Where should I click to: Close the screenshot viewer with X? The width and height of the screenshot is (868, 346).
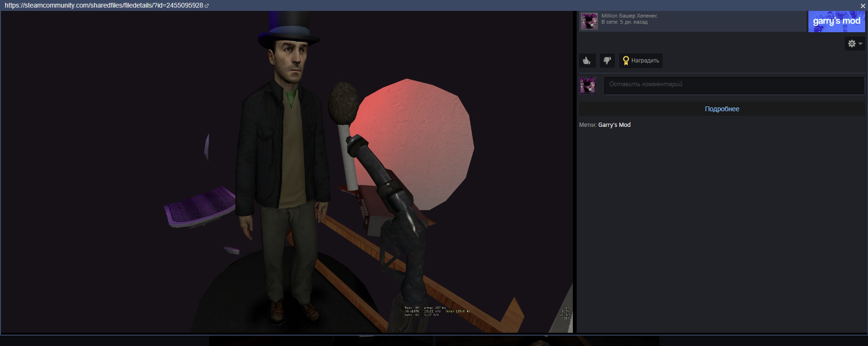coord(863,6)
